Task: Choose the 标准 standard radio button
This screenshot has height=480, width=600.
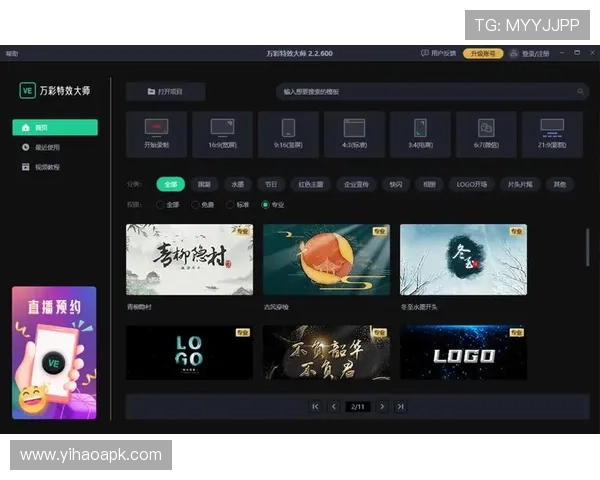Action: click(230, 204)
